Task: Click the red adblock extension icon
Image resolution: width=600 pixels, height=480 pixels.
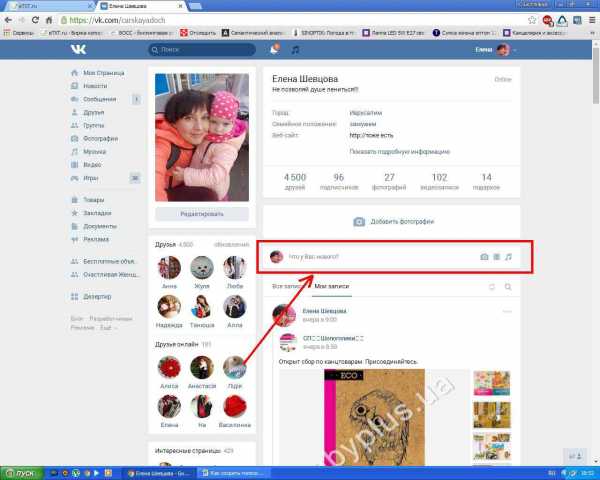Action: click(548, 20)
